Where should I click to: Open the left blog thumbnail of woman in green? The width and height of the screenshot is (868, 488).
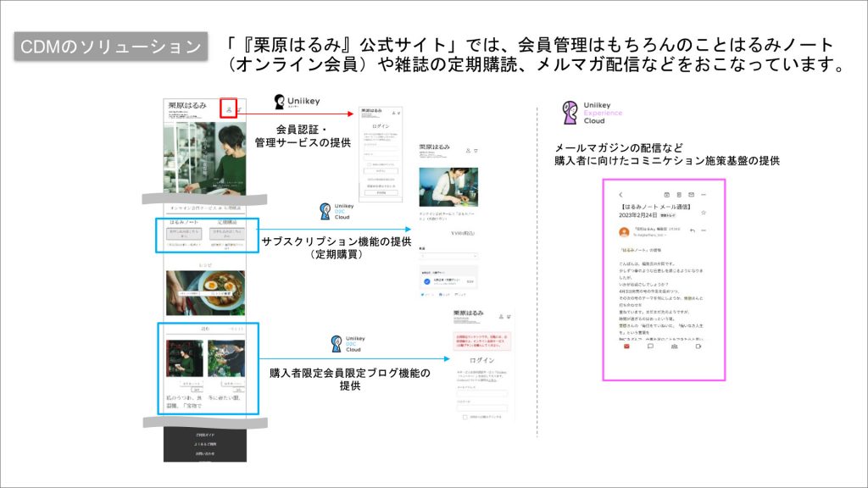tap(184, 358)
